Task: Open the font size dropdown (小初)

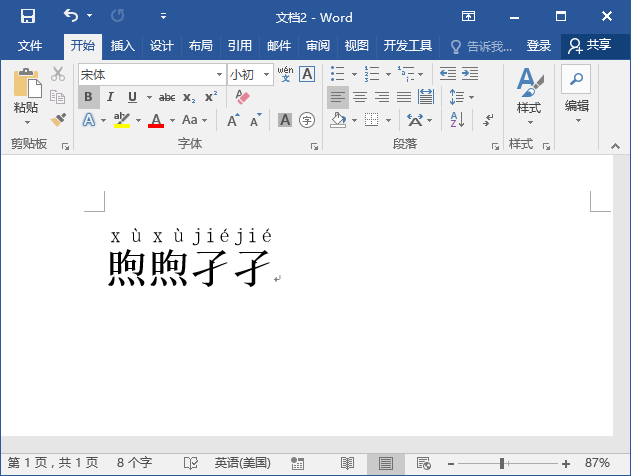Action: 266,75
